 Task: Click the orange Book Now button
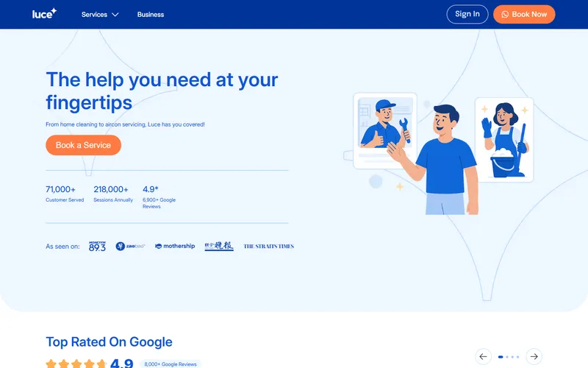(x=524, y=14)
